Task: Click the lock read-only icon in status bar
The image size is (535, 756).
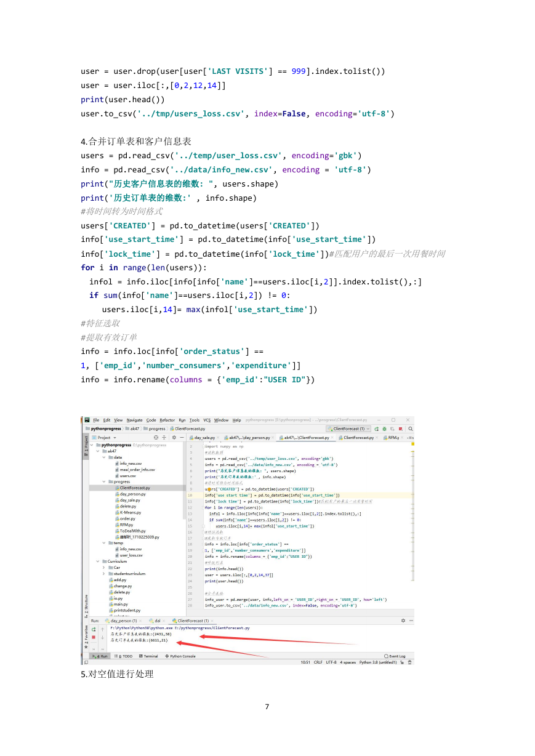Action: click(x=403, y=662)
